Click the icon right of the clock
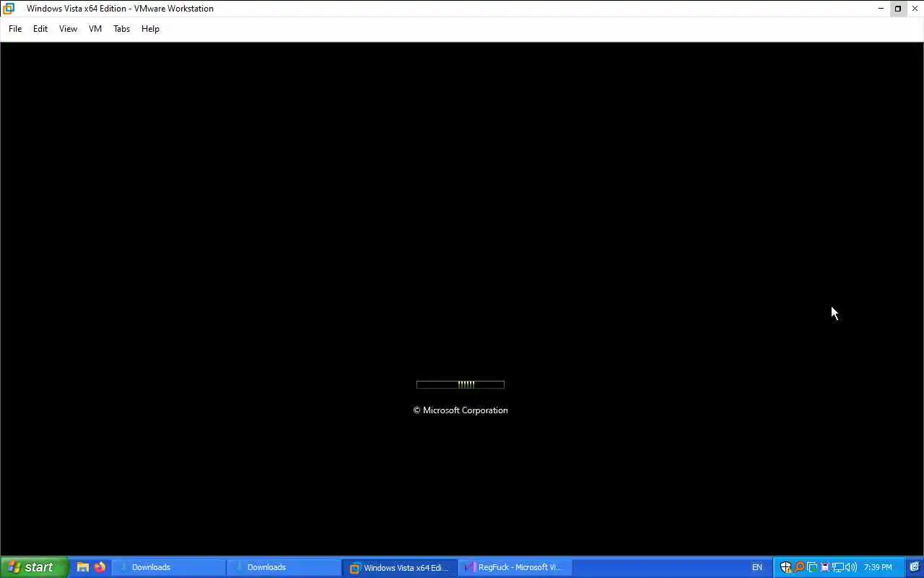 click(x=914, y=567)
